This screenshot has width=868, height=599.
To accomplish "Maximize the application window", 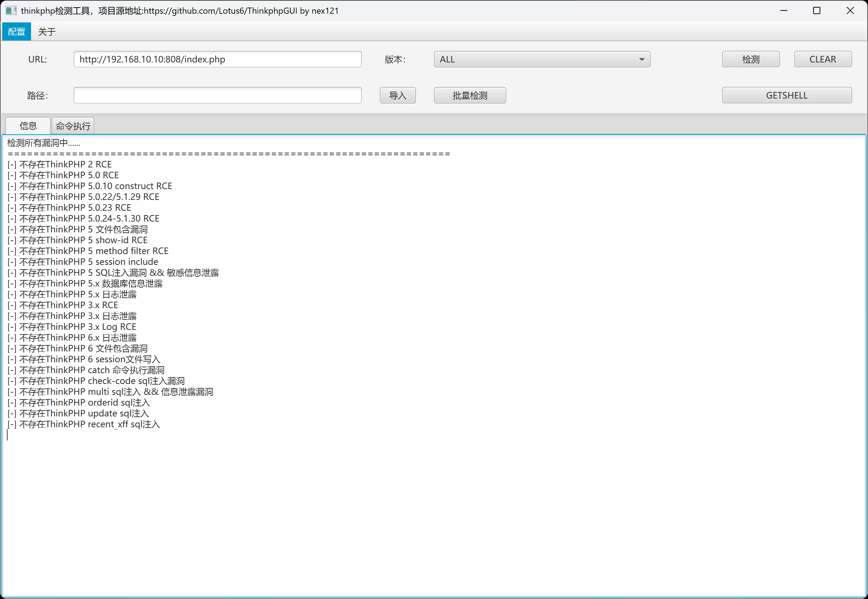I will pos(817,10).
